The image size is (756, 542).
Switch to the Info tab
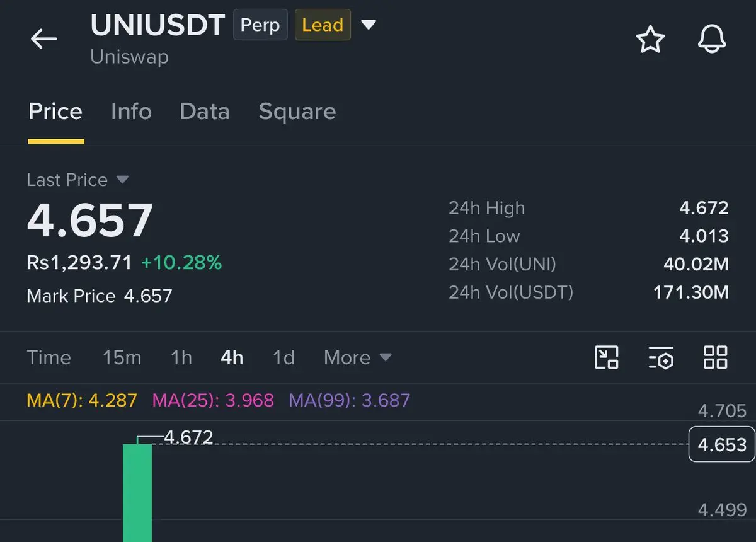click(131, 112)
